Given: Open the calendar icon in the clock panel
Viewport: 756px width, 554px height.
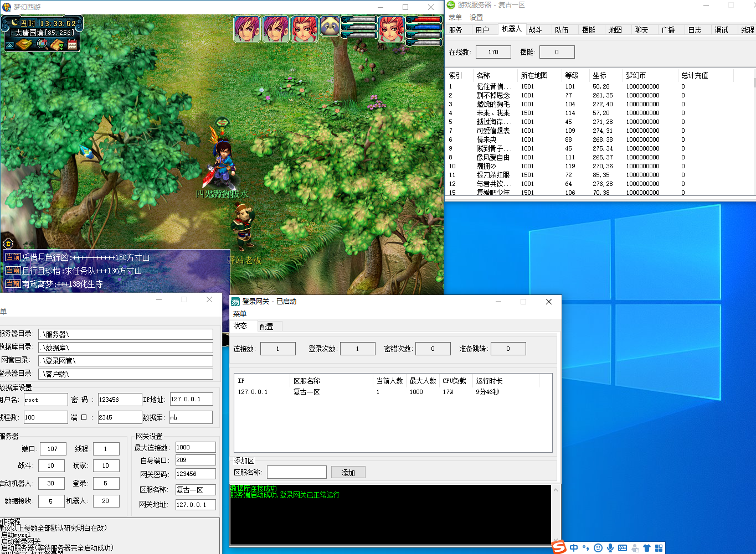Looking at the screenshot, I should pos(72,44).
